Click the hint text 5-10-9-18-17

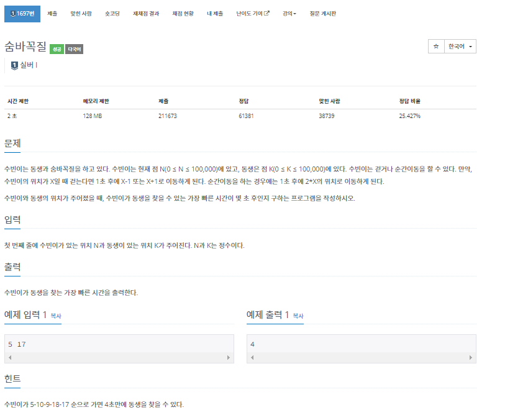point(50,404)
